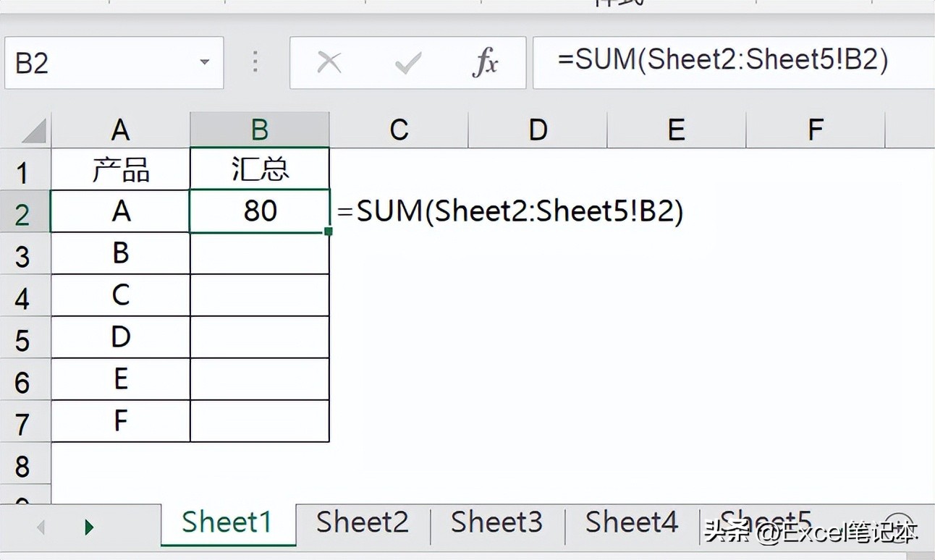Click inside the formula bar text
Screen dimensions: 935x560
tap(724, 61)
